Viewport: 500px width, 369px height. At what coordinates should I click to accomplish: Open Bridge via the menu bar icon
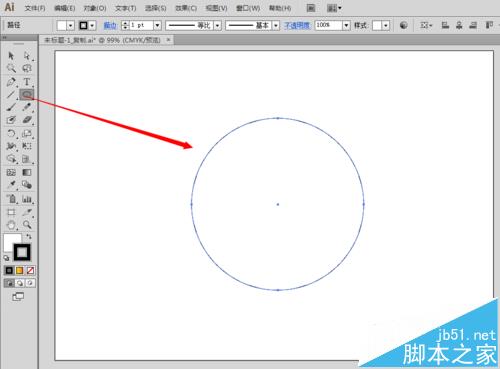coord(311,8)
